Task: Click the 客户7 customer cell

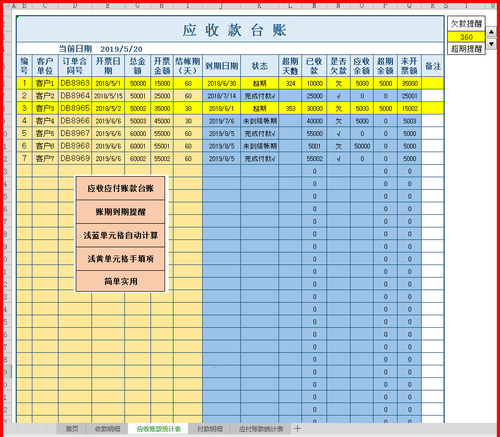Action: point(45,158)
